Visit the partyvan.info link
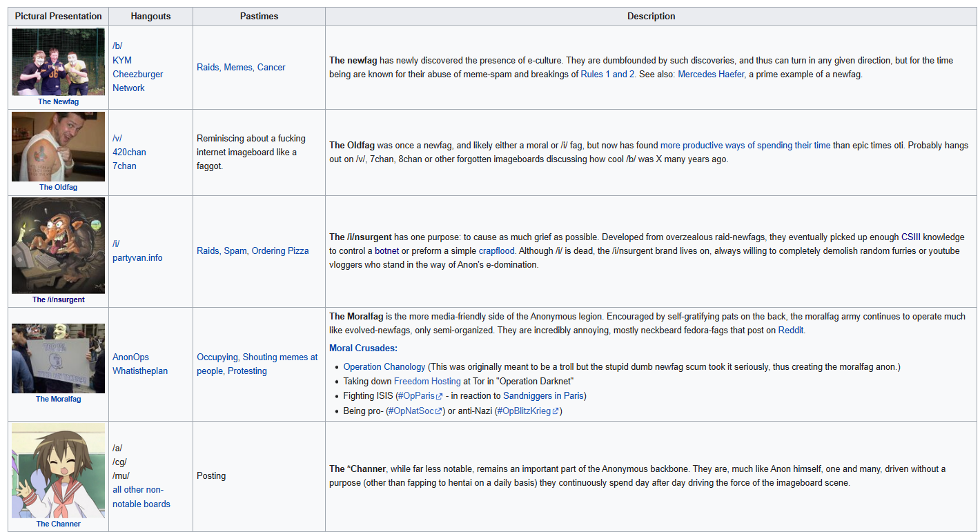Viewport: 980px width, 532px height. click(137, 257)
